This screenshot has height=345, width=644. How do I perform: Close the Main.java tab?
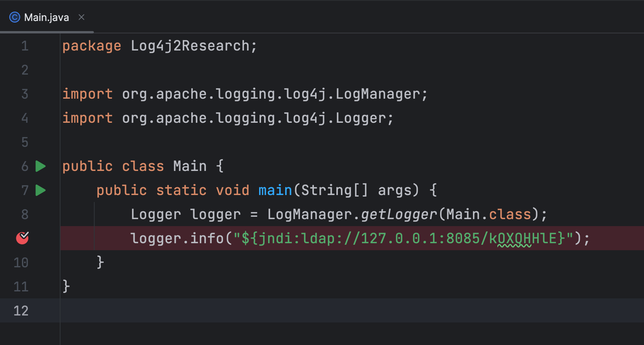(81, 17)
